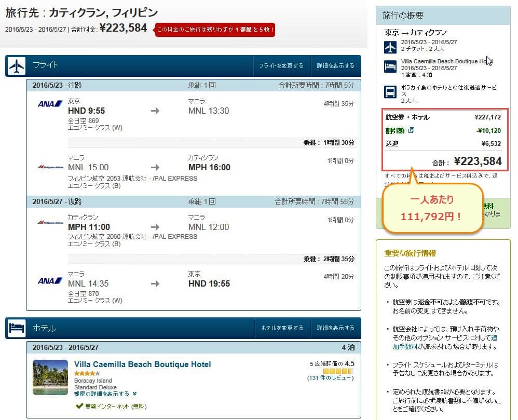The height and width of the screenshot is (420, 518).
Task: Click 合計所要時間: 7時間 55分 text
Action: 315,201
